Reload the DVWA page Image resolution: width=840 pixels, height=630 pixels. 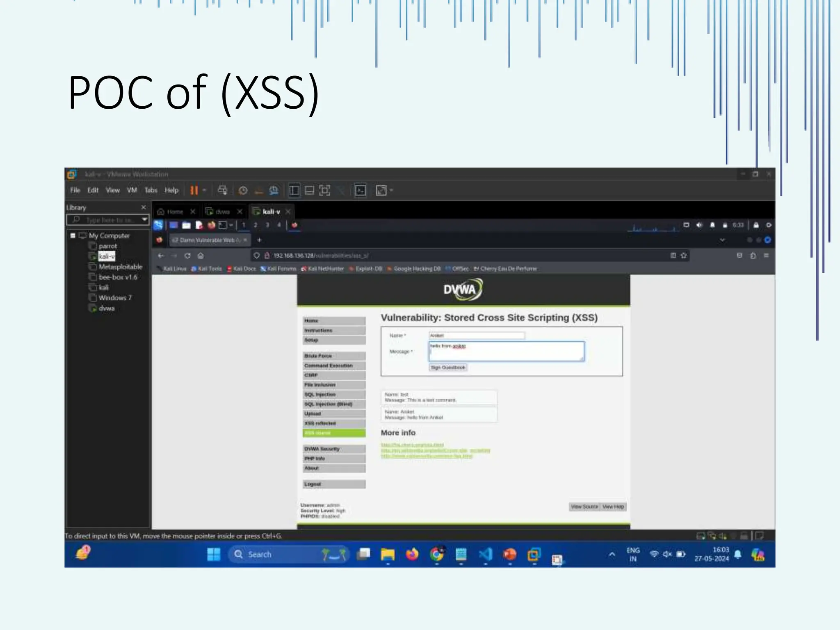[x=187, y=256]
